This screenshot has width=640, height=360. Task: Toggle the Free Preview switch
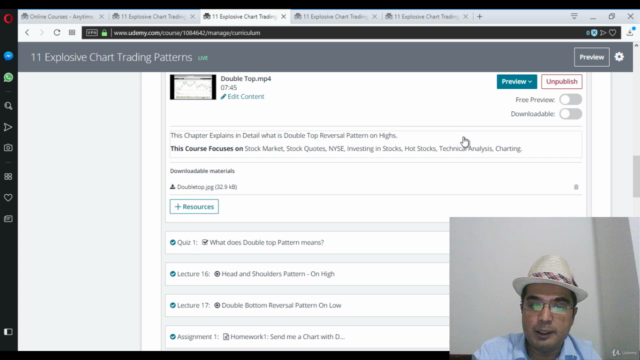pos(571,100)
